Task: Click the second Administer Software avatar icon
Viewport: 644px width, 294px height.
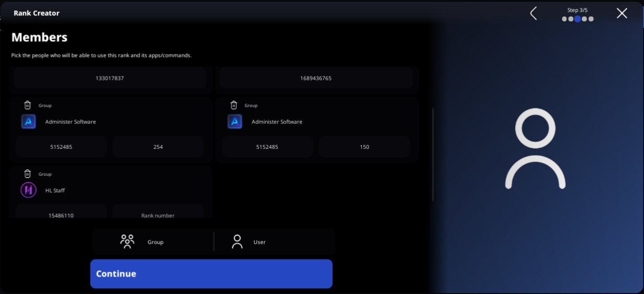Action: 234,121
